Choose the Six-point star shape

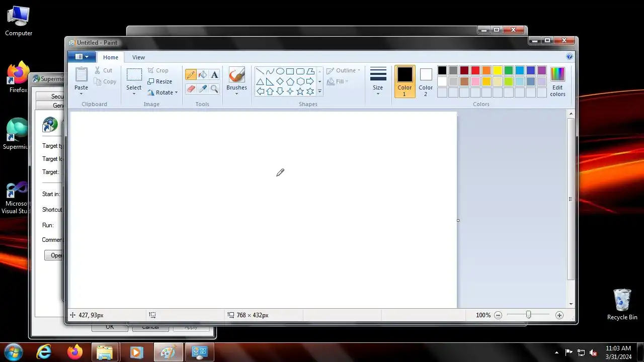point(310,92)
